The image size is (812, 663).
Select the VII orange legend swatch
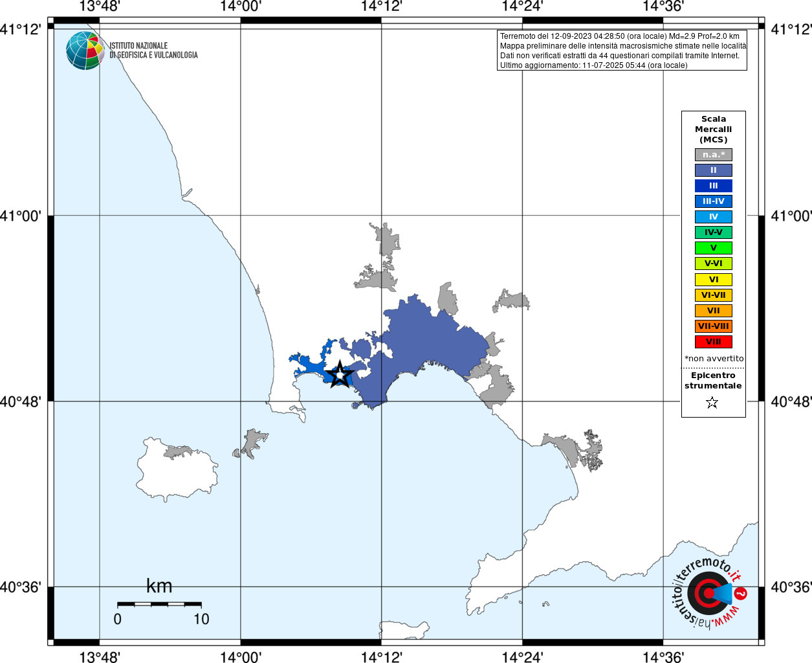714,311
